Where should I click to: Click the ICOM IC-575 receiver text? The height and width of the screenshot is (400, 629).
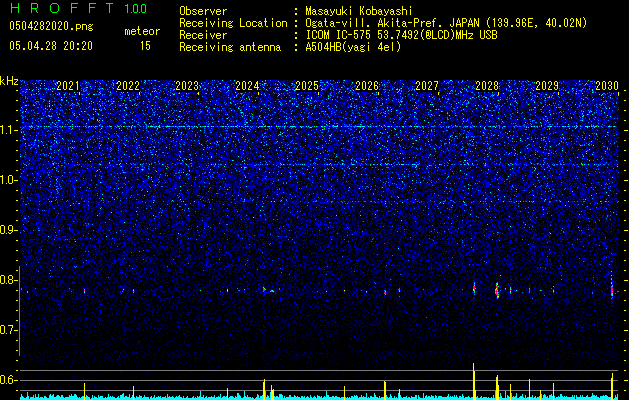point(401,35)
